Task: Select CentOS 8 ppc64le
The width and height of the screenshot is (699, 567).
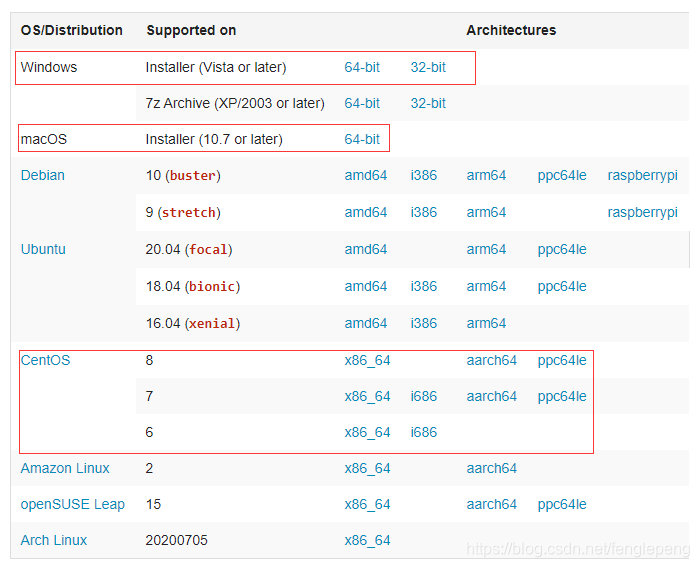Action: (x=562, y=360)
